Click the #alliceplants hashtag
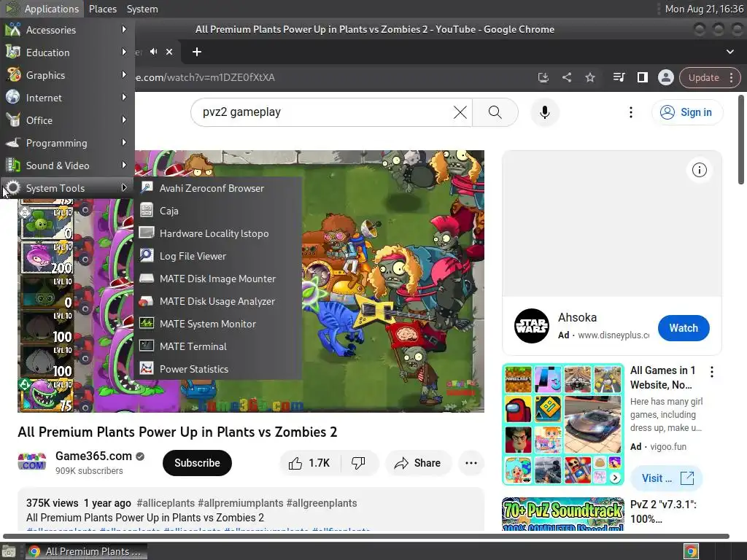The width and height of the screenshot is (747, 560). 166,503
